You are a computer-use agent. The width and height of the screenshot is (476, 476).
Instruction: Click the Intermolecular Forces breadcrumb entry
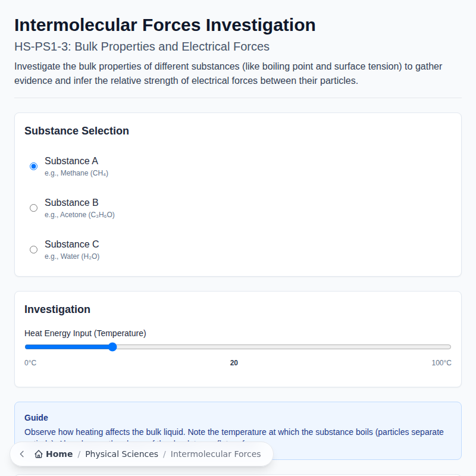[x=215, y=453]
